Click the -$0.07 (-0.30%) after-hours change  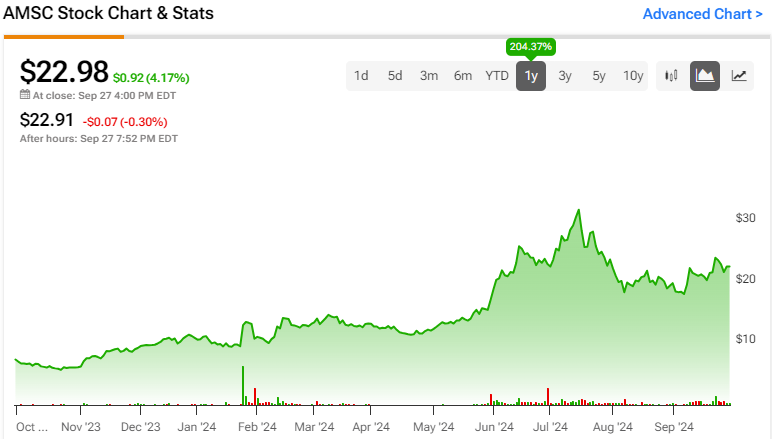[x=125, y=122]
